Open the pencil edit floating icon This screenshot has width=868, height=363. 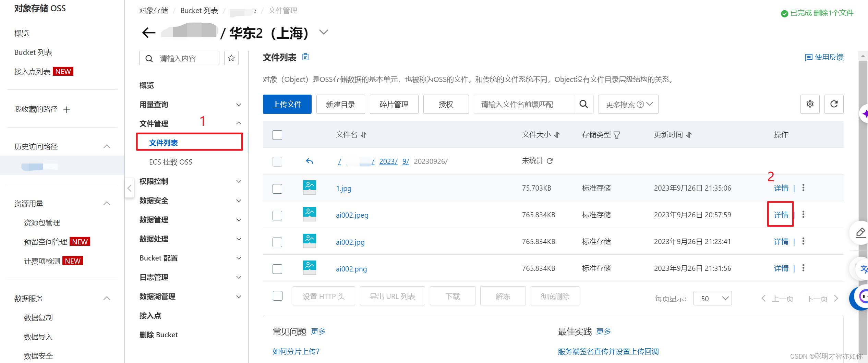[860, 233]
